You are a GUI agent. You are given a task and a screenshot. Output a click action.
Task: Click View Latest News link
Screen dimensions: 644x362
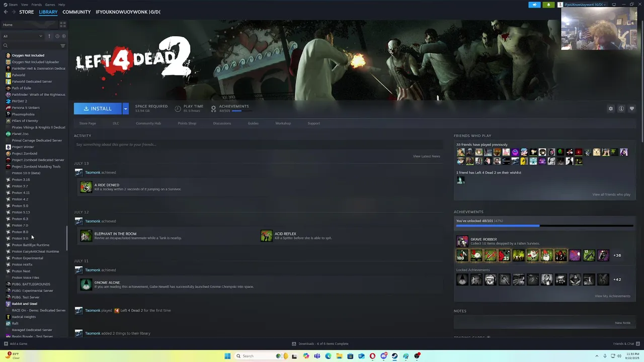click(x=427, y=156)
